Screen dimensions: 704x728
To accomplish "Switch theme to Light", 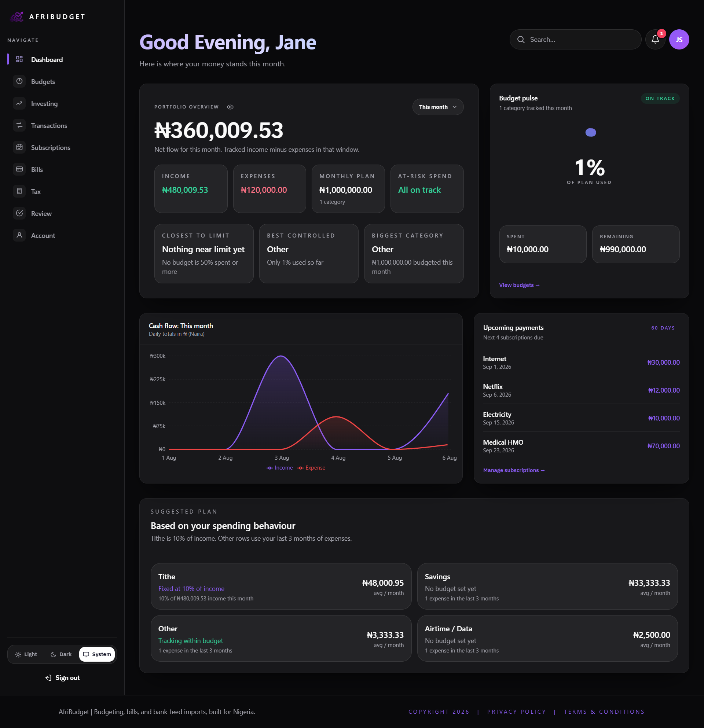I will (26, 654).
